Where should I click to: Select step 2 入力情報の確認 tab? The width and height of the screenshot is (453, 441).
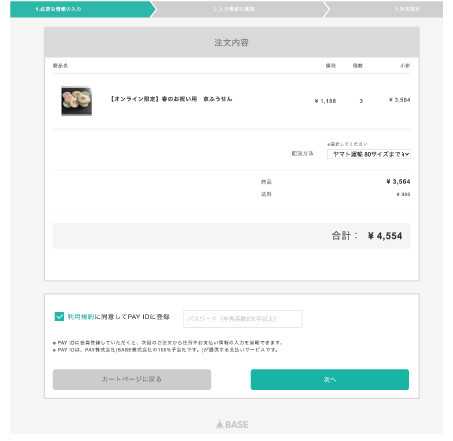coord(238,9)
